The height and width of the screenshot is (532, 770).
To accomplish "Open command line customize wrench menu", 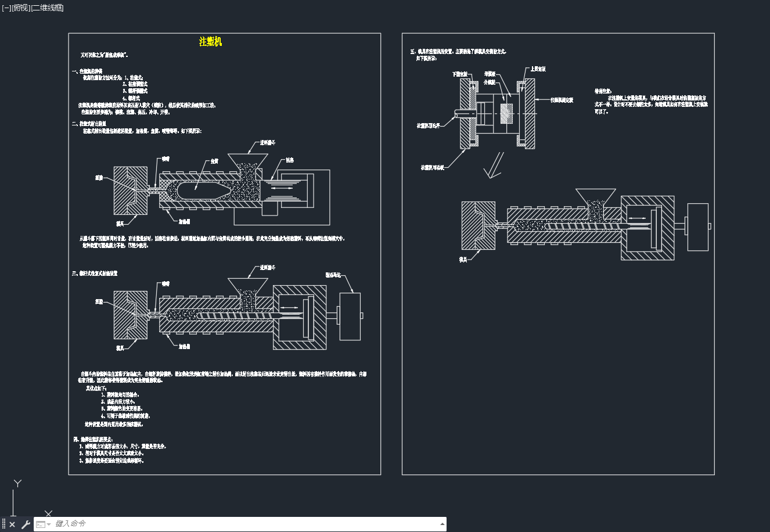I will (x=25, y=524).
